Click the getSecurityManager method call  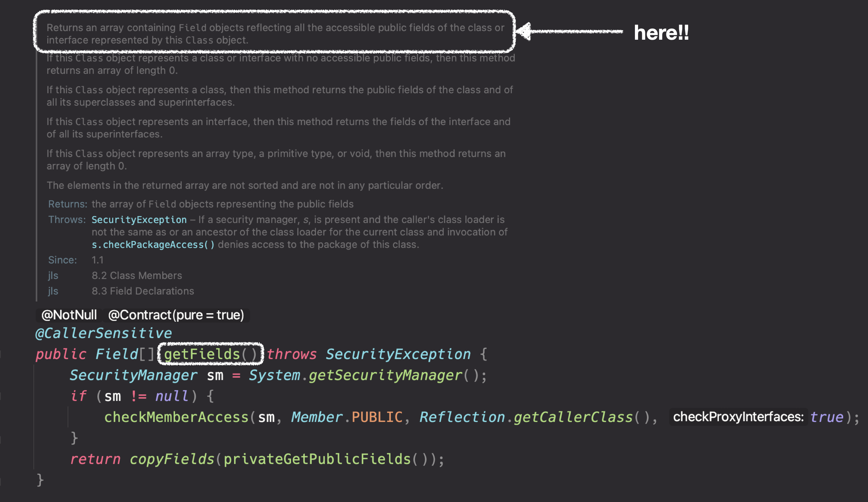(x=385, y=375)
